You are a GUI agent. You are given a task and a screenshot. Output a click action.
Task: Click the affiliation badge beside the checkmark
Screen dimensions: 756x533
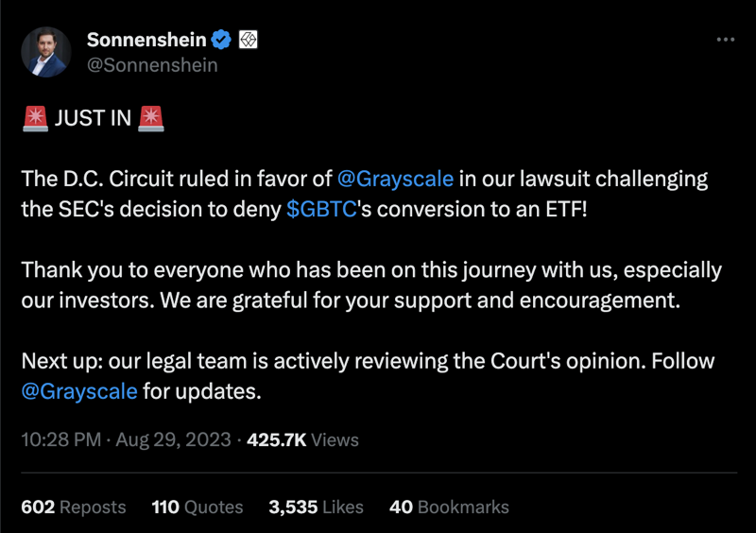[249, 40]
